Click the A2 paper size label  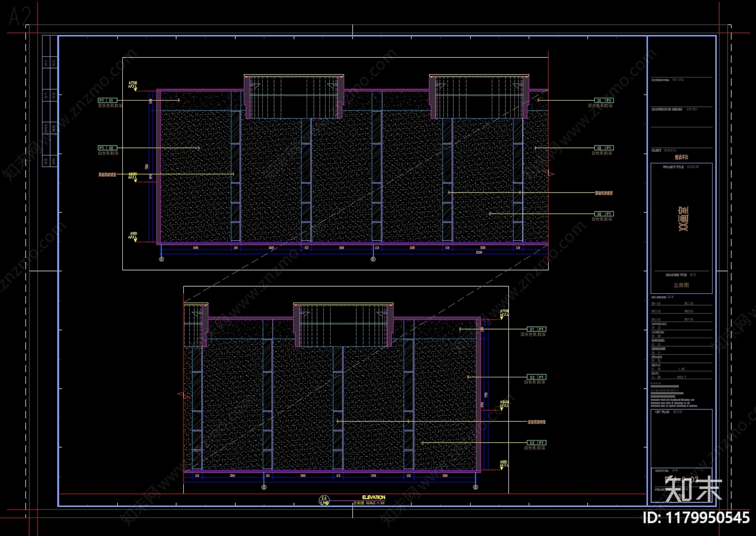pyautogui.click(x=19, y=17)
